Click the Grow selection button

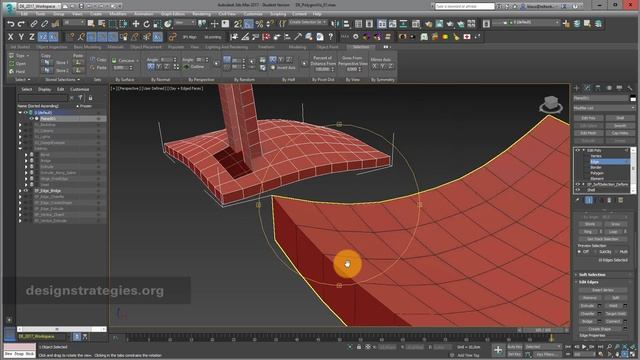(616, 224)
